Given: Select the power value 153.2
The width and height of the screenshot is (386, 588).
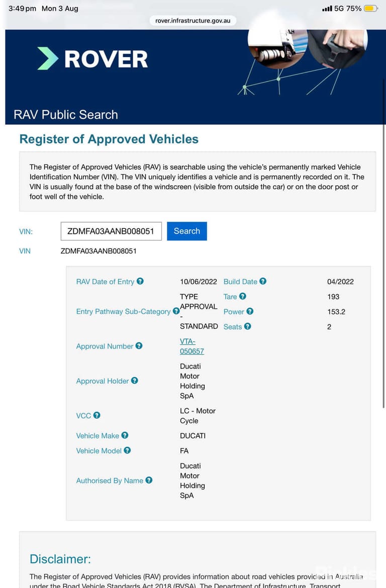Looking at the screenshot, I should (x=336, y=312).
